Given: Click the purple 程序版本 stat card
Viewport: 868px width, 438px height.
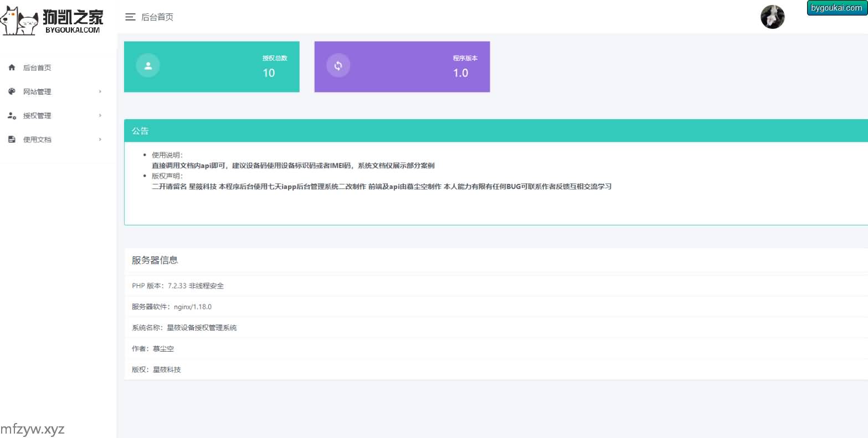Looking at the screenshot, I should pos(402,67).
